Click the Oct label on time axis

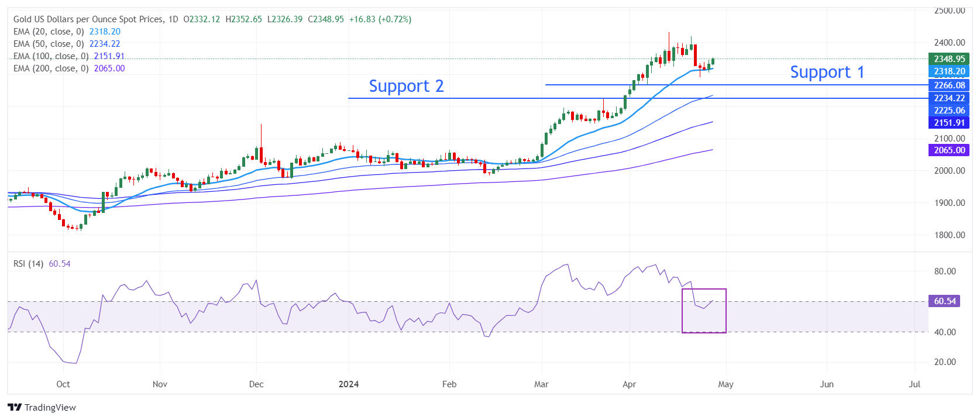63,384
